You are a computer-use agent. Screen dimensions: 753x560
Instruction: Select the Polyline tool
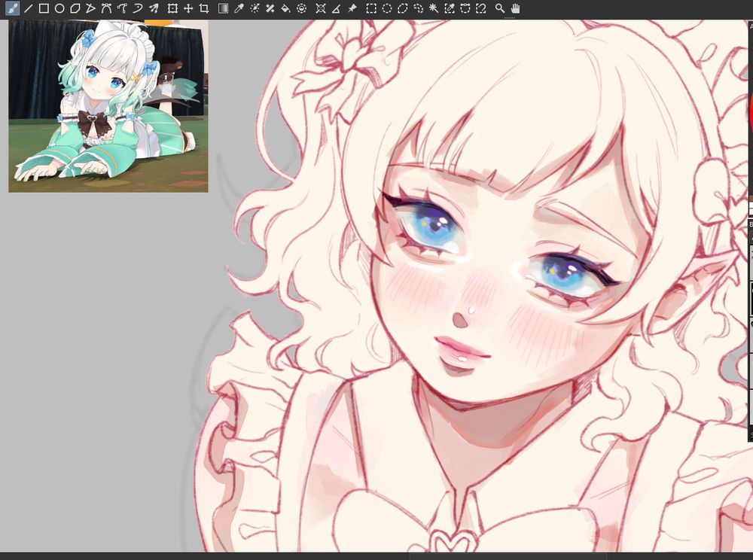click(90, 8)
